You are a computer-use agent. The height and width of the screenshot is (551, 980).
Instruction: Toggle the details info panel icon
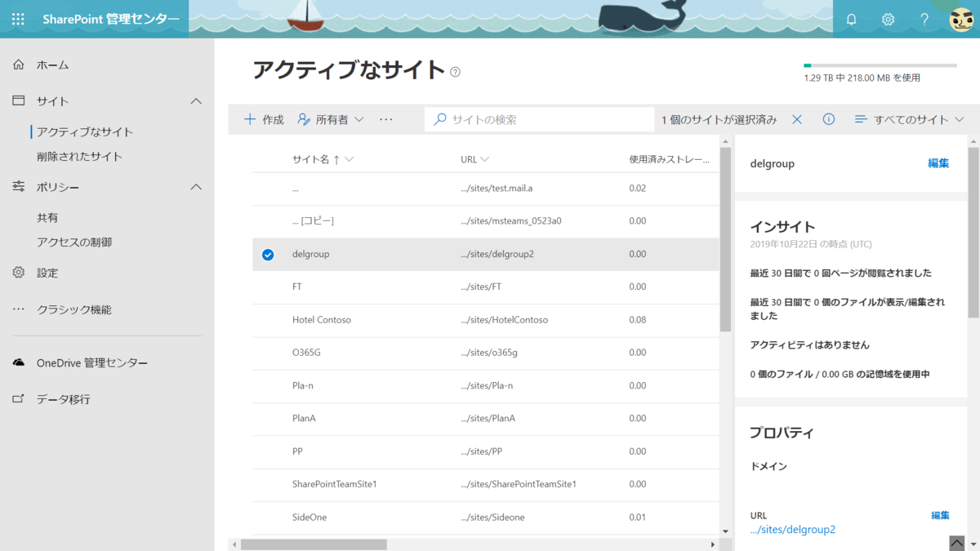click(x=829, y=119)
